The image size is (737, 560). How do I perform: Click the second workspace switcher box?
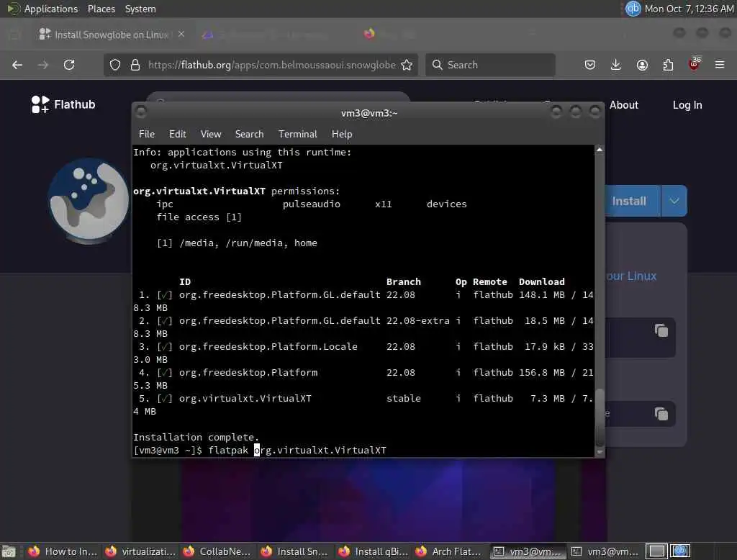coord(680,551)
